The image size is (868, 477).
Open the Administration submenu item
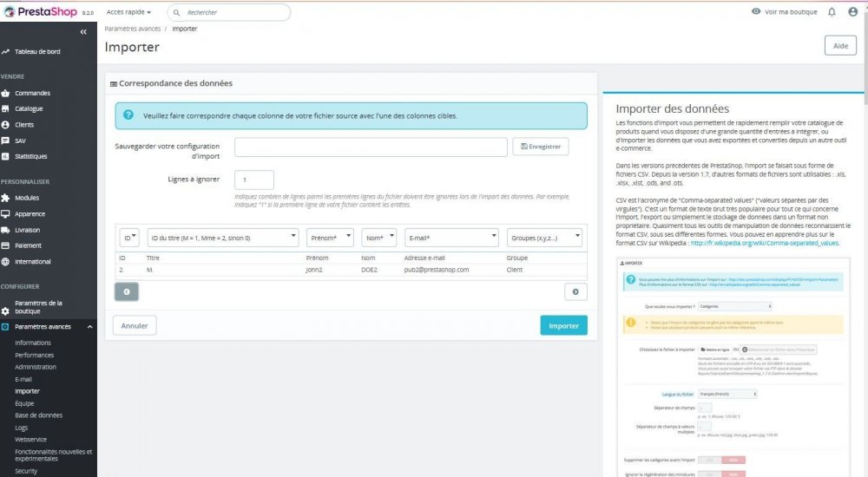pyautogui.click(x=36, y=367)
